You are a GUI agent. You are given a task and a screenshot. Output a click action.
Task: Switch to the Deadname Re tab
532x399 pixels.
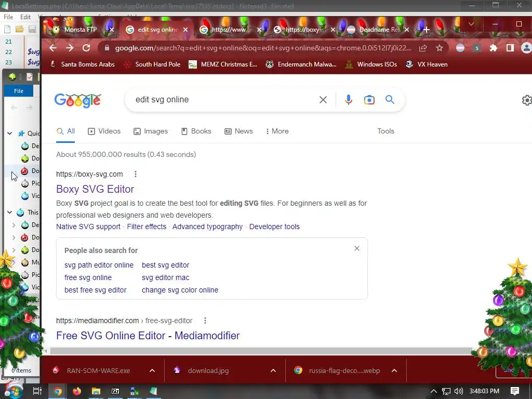pos(379,30)
